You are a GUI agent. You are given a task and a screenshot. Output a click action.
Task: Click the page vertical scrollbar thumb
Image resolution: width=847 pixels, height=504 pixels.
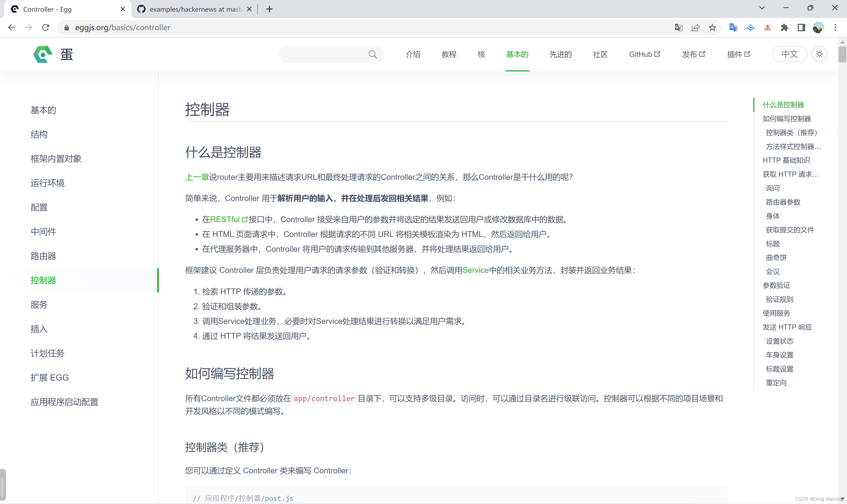tap(842, 55)
